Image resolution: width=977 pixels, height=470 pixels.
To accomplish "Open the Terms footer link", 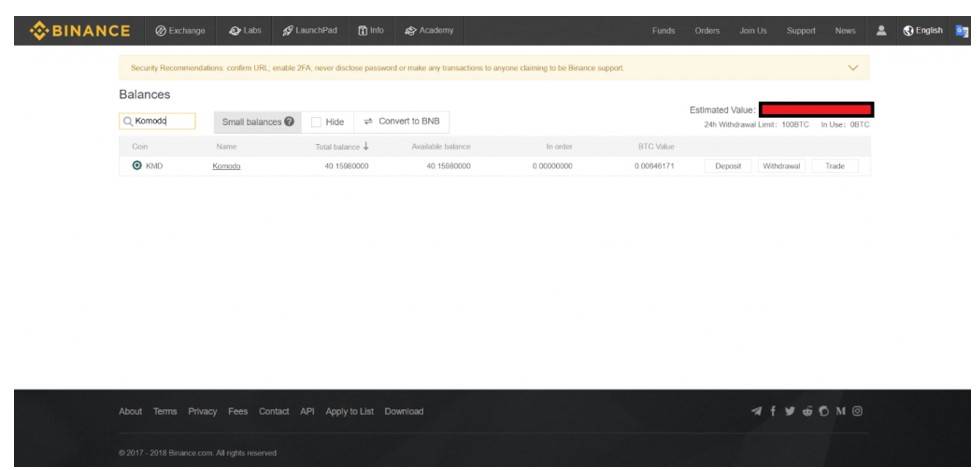I will pyautogui.click(x=165, y=411).
